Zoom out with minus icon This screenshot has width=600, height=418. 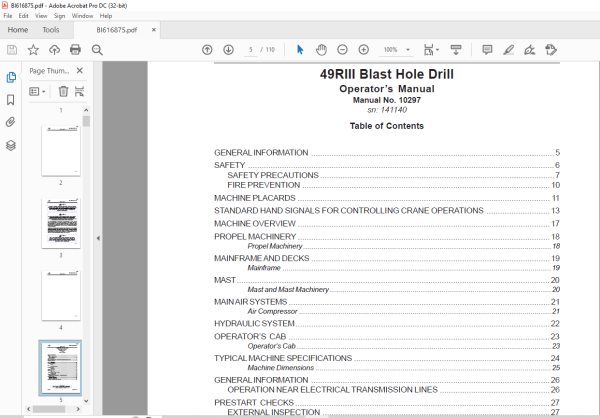342,50
